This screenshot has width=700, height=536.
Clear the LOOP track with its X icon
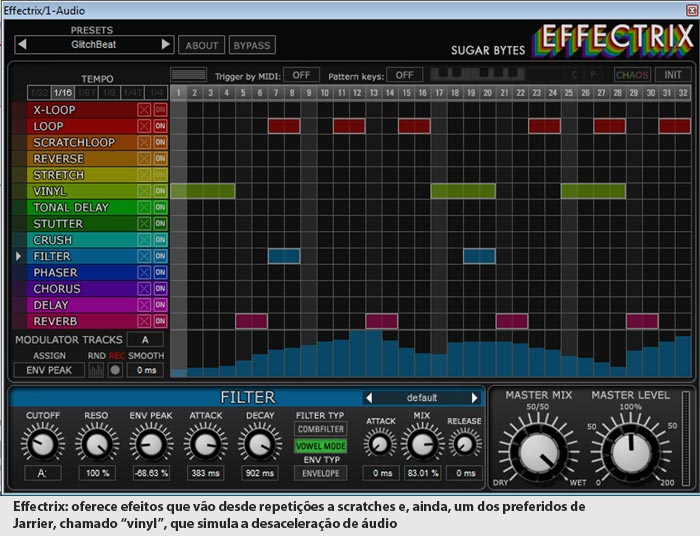click(x=144, y=126)
